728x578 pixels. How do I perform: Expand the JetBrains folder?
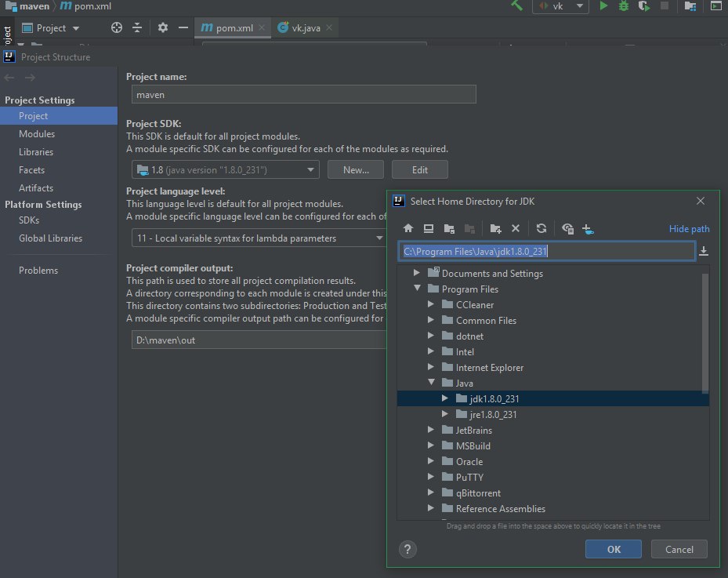431,429
